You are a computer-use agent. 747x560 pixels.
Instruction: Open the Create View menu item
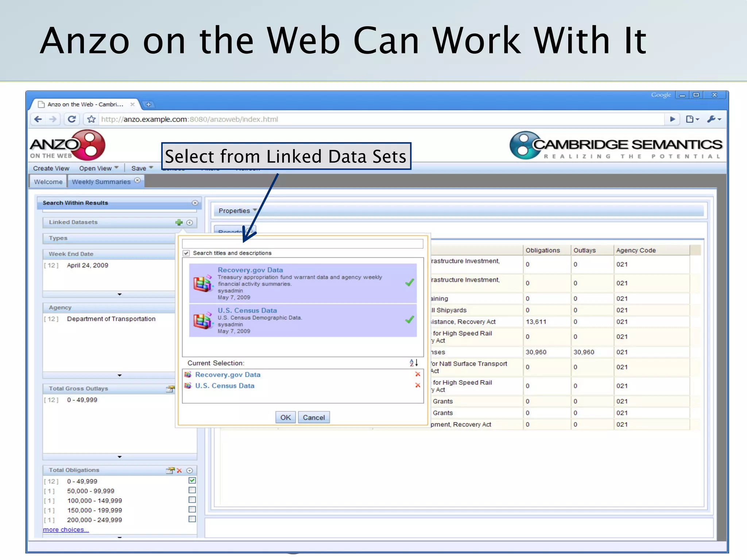click(x=51, y=168)
